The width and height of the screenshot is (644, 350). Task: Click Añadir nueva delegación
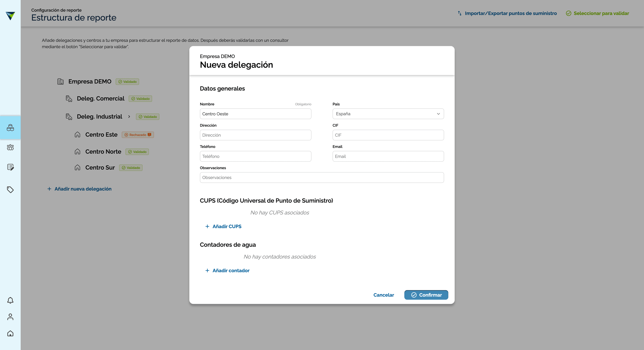point(79,189)
